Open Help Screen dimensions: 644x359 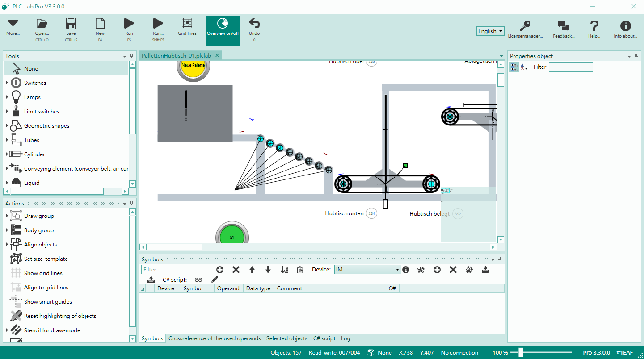(x=594, y=29)
